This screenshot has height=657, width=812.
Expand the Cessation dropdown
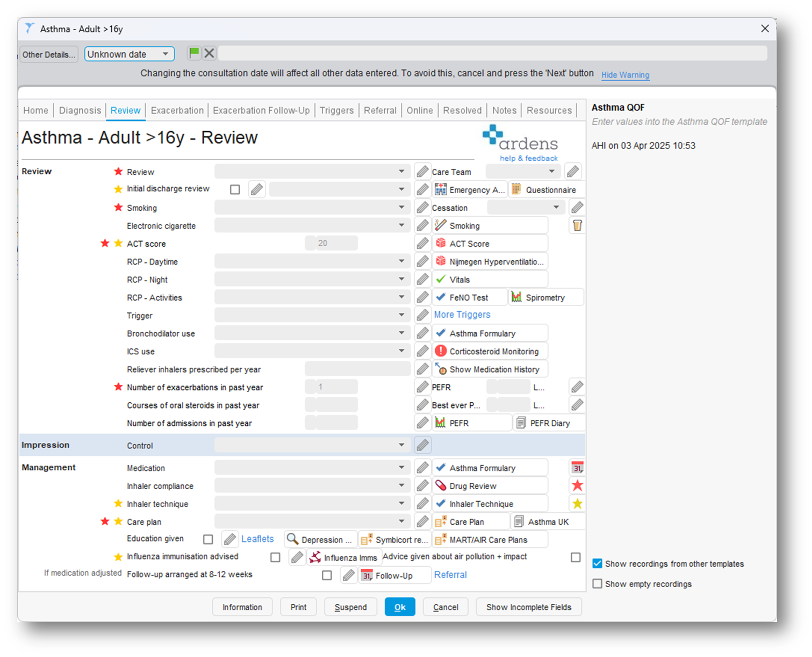pyautogui.click(x=526, y=208)
